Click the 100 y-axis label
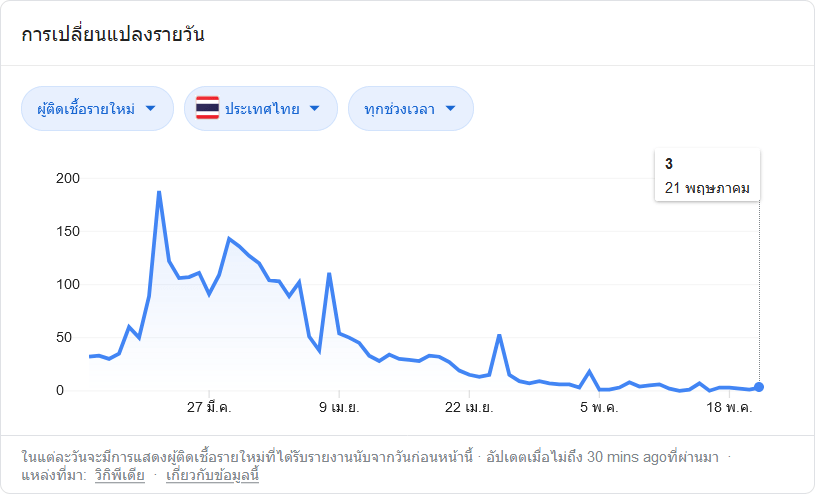815x494 pixels. [68, 284]
